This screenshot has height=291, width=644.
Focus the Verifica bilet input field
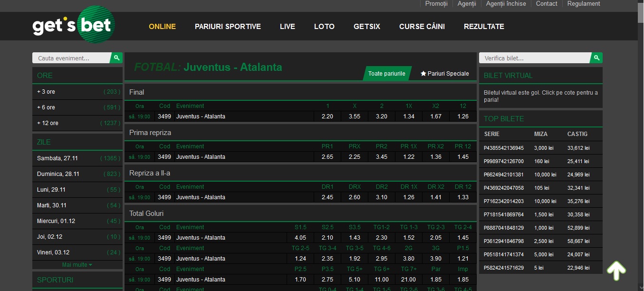(535, 58)
